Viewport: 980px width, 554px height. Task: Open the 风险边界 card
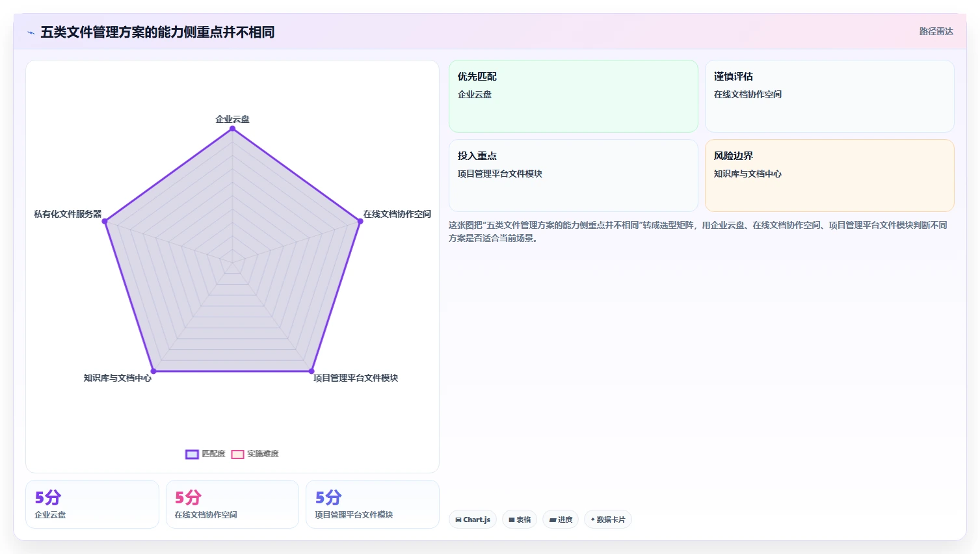pos(829,176)
